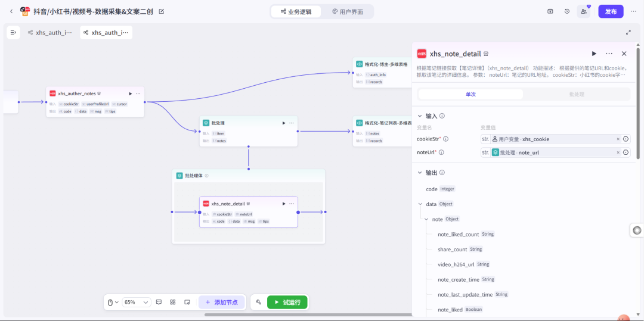644x321 pixels.
Task: Select second xhs_auth_i… workflow tab
Action: (106, 32)
